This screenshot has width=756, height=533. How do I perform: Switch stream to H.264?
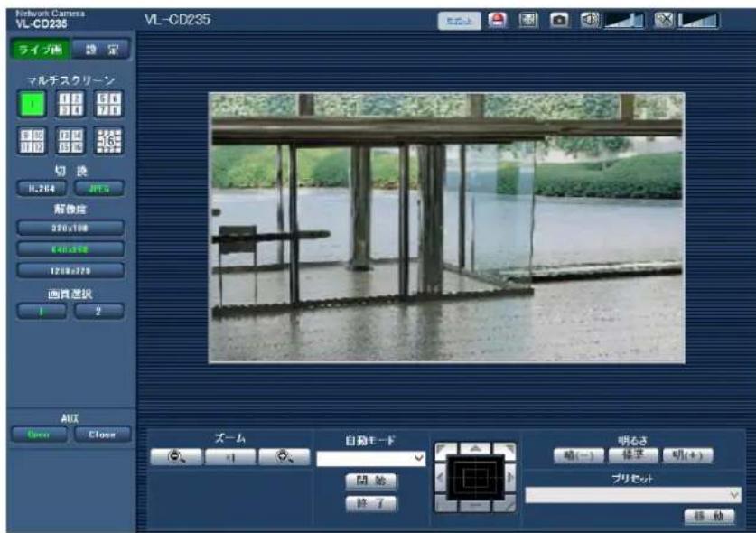(42, 188)
